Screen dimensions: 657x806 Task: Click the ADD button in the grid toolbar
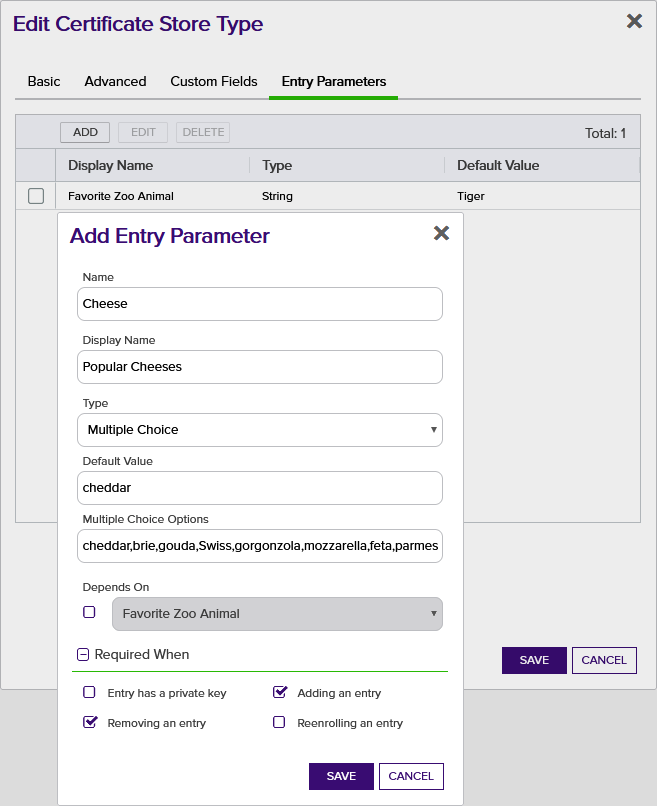(x=85, y=132)
